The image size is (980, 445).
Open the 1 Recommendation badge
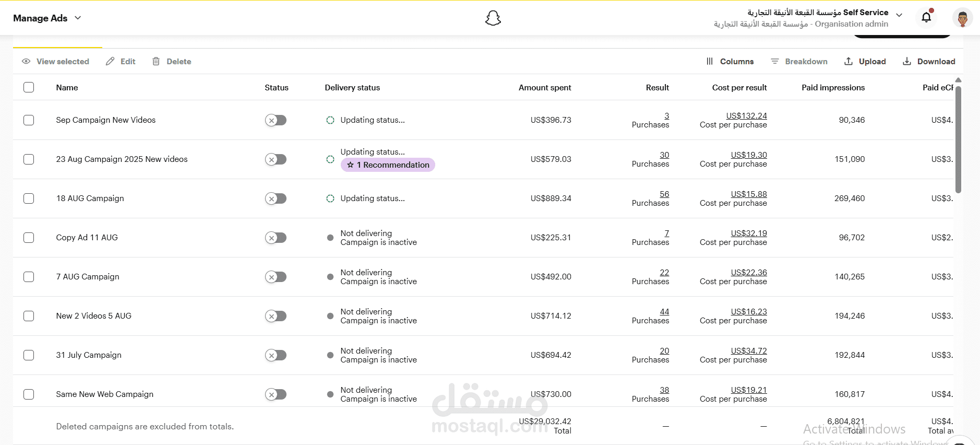click(x=388, y=165)
